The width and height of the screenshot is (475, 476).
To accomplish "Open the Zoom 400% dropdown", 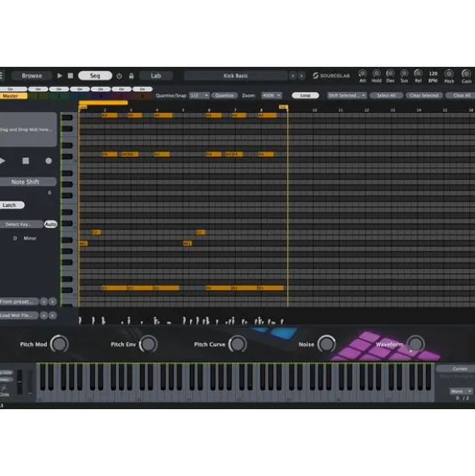I will (271, 95).
